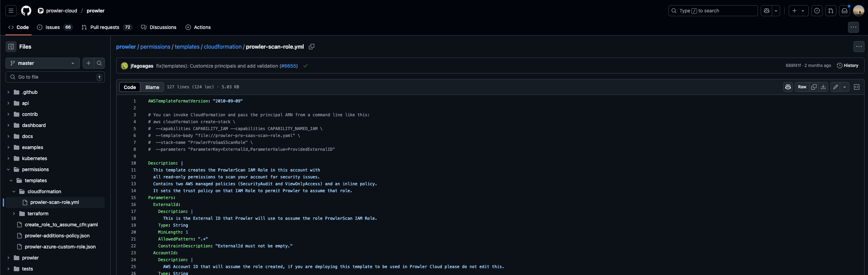Open the Discussions tab
Image resolution: width=868 pixels, height=275 pixels.
pos(159,27)
